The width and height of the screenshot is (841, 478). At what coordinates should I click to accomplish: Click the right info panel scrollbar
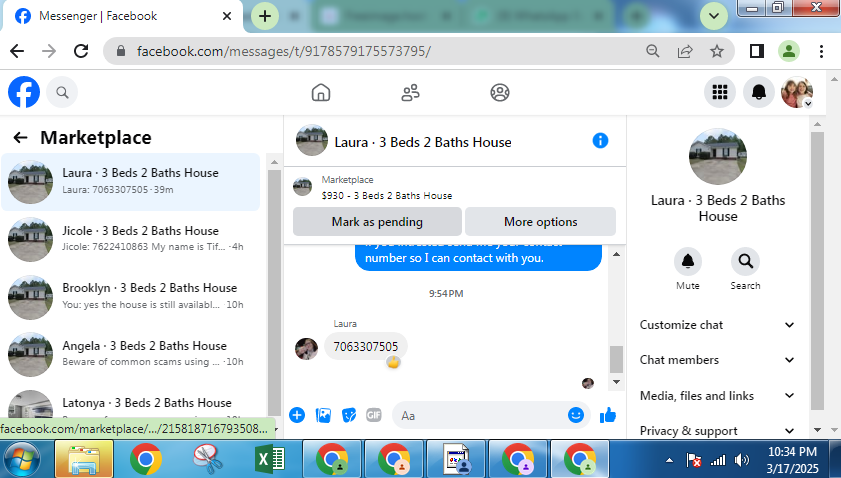click(817, 271)
